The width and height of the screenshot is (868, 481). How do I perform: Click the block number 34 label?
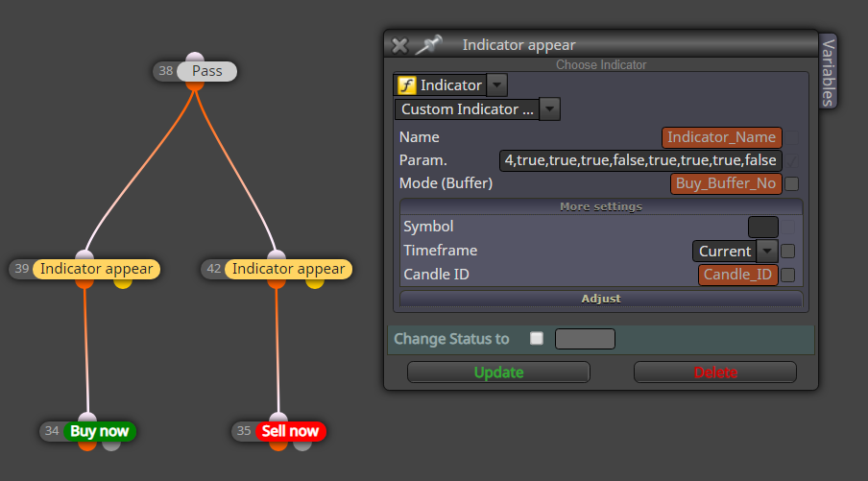click(x=52, y=431)
